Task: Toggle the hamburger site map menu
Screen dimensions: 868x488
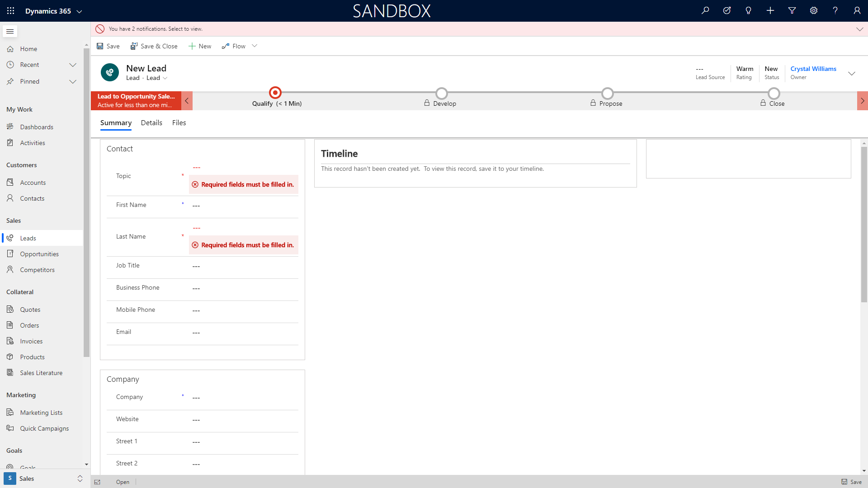Action: [x=10, y=31]
